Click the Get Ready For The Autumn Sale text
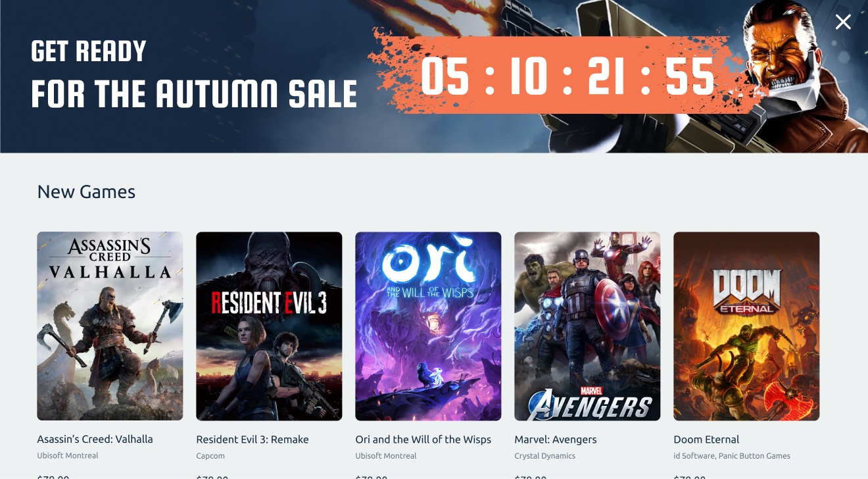This screenshot has width=868, height=479. (x=194, y=74)
